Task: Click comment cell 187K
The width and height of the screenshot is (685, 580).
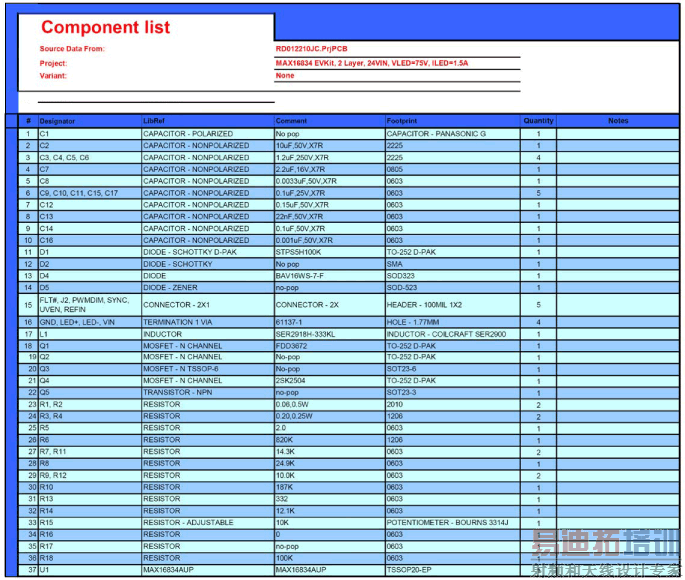Action: 330,487
